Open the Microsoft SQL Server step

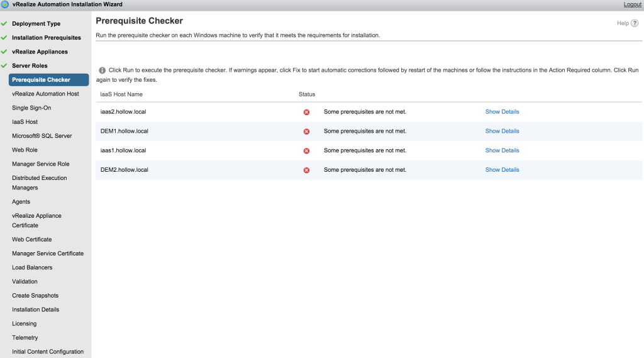pos(42,136)
